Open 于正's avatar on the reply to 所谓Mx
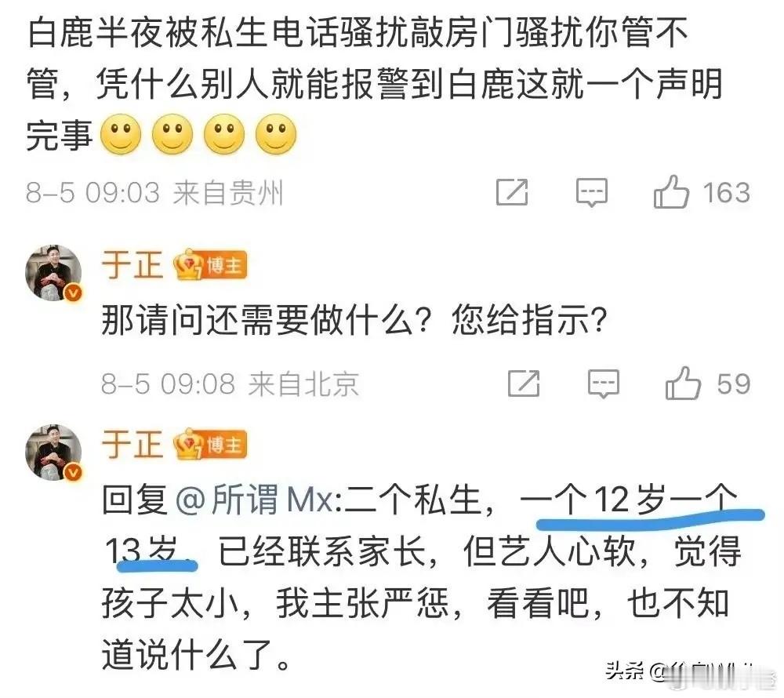 click(54, 453)
